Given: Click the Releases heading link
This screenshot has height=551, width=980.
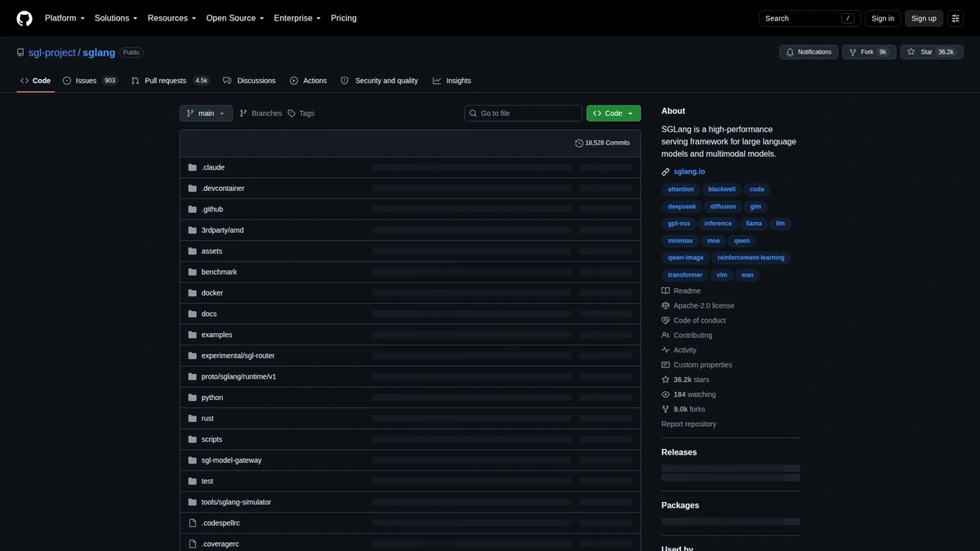Looking at the screenshot, I should point(679,452).
